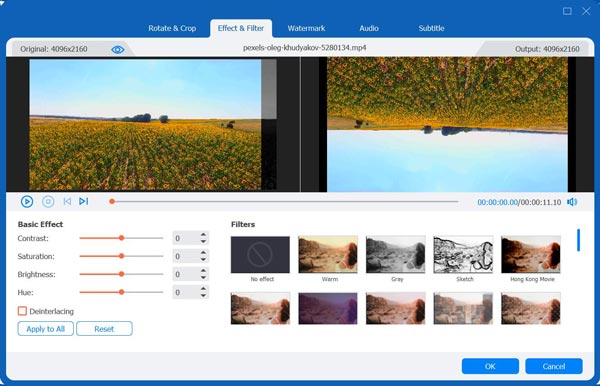The width and height of the screenshot is (600, 386).
Task: Click the output video preview pane
Action: (x=447, y=124)
